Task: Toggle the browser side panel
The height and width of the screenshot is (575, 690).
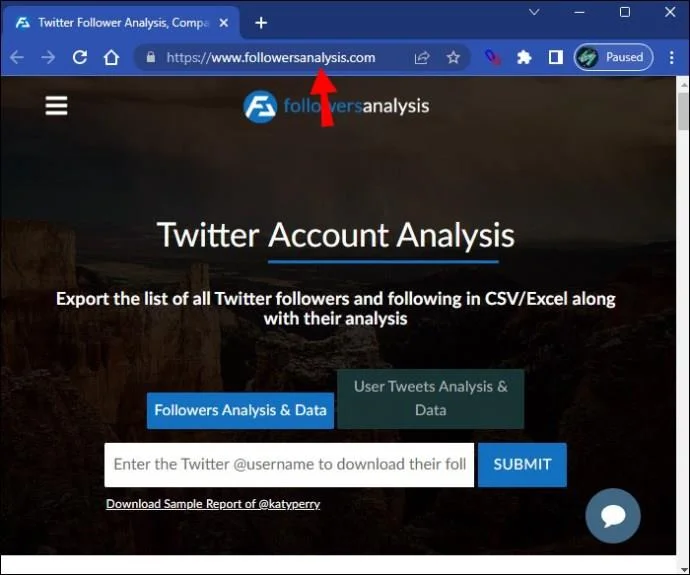Action: pos(555,57)
